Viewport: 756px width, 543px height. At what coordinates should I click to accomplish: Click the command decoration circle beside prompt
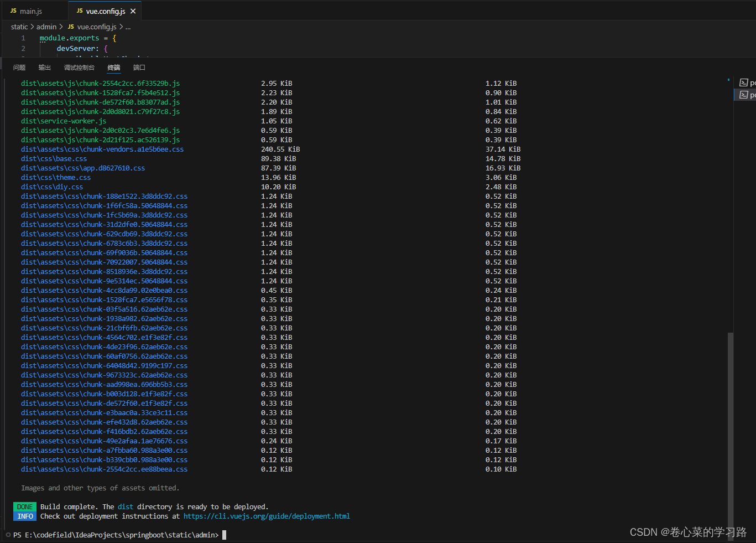8,535
